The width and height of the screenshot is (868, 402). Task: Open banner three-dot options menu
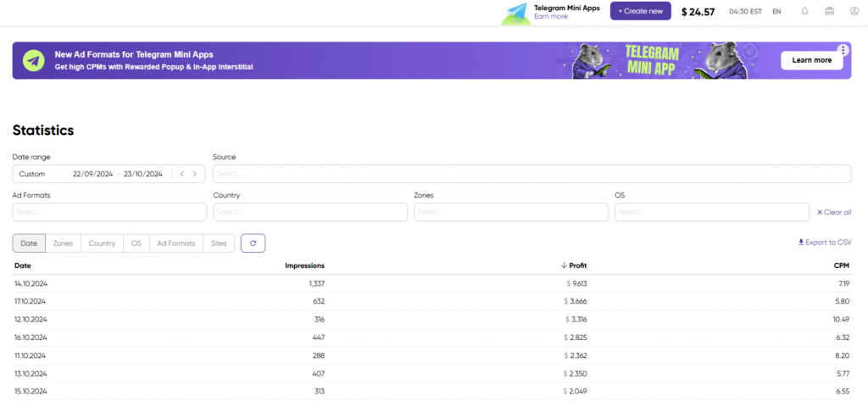[842, 50]
